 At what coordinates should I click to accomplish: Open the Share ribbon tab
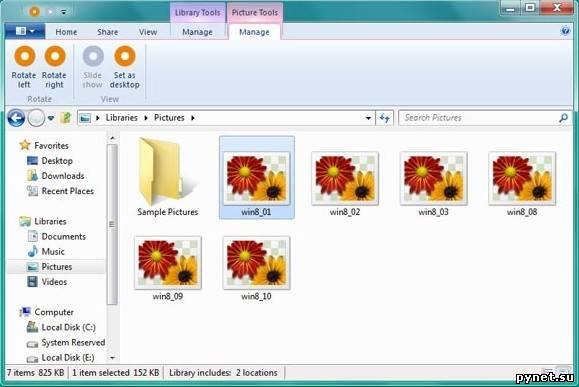(x=107, y=32)
